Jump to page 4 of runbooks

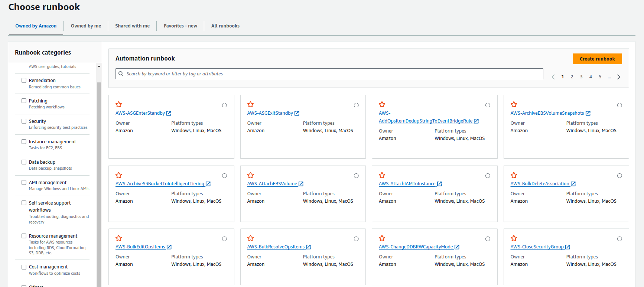(591, 77)
